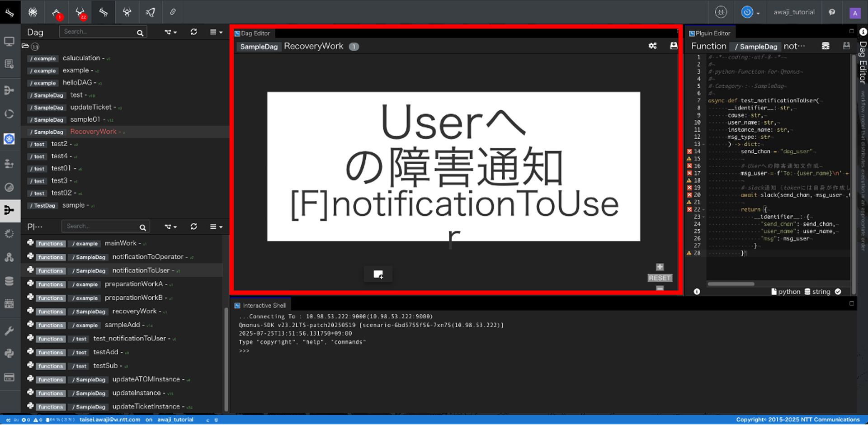Open the Dag list hamburger menu dropdown
This screenshot has height=425, width=868.
click(216, 32)
